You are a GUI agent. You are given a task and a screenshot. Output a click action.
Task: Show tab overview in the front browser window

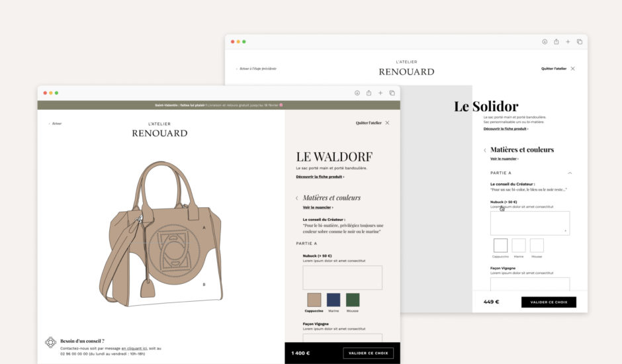(392, 93)
